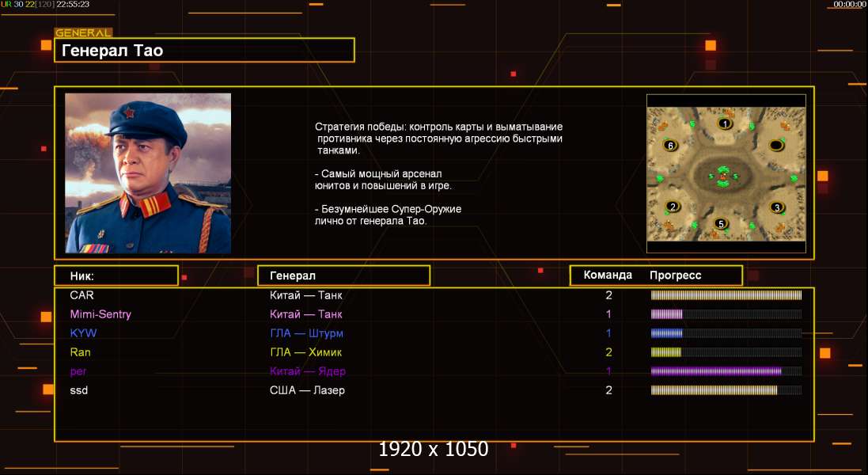Click team number 2 in Ran's row
The image size is (868, 475).
point(609,352)
